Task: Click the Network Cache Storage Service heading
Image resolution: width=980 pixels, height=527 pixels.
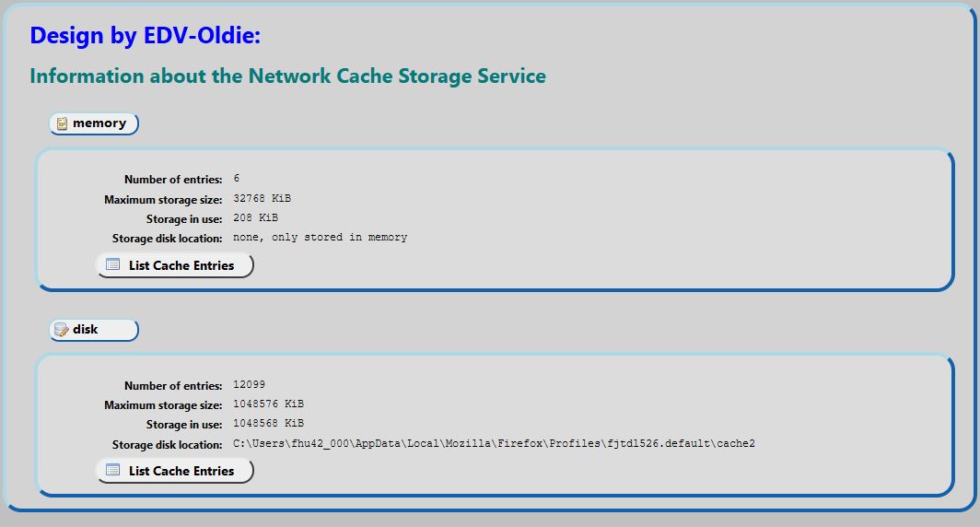Action: (x=287, y=76)
